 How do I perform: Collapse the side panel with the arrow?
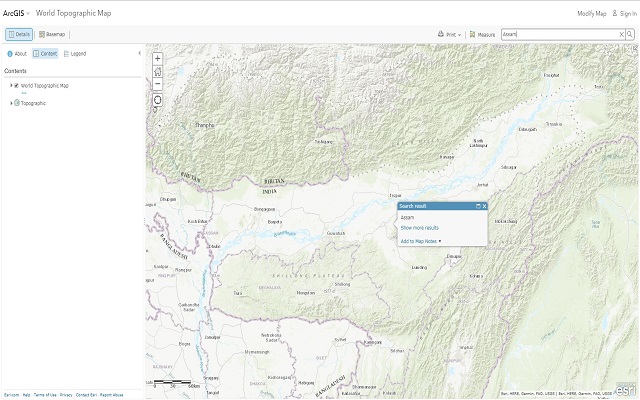tap(140, 53)
